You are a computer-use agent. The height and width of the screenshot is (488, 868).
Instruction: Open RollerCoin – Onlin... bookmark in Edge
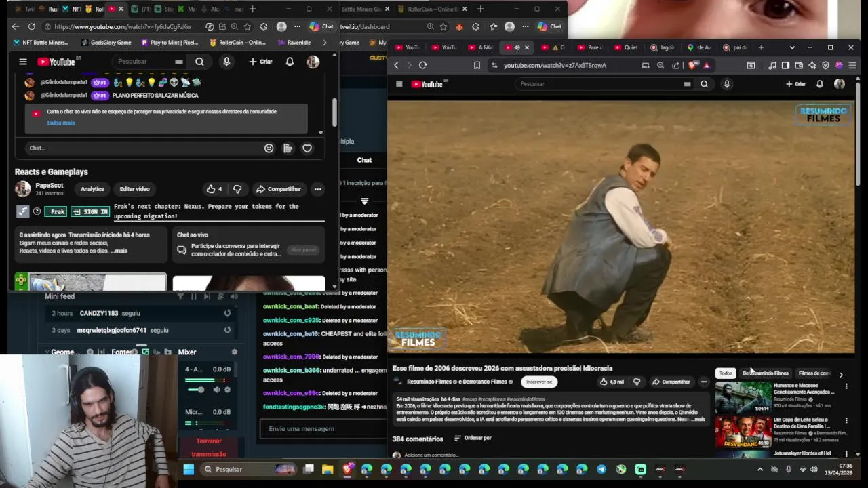click(x=237, y=42)
